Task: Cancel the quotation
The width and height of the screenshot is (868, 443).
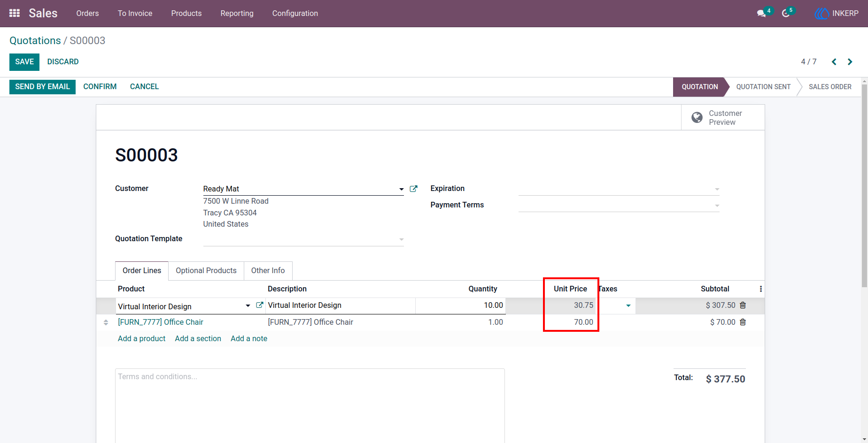Action: [x=144, y=87]
